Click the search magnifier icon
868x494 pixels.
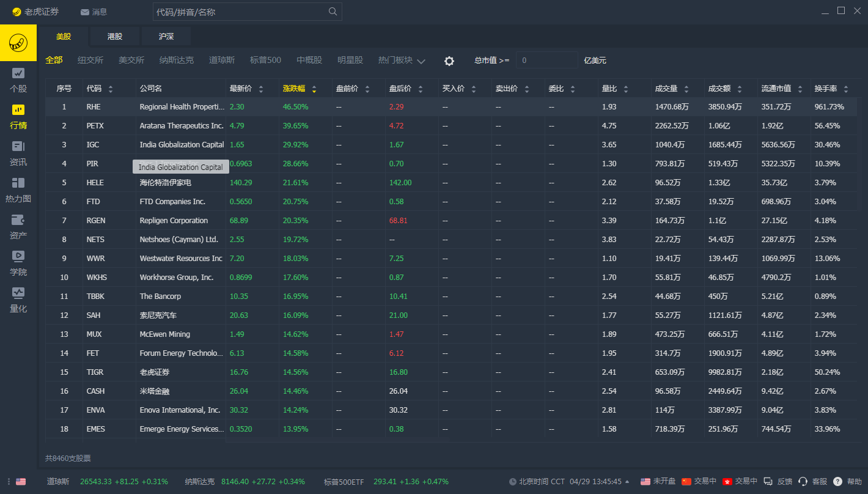(333, 12)
